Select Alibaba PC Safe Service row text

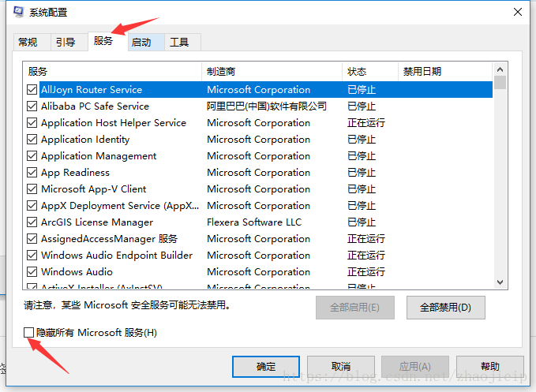tap(95, 106)
